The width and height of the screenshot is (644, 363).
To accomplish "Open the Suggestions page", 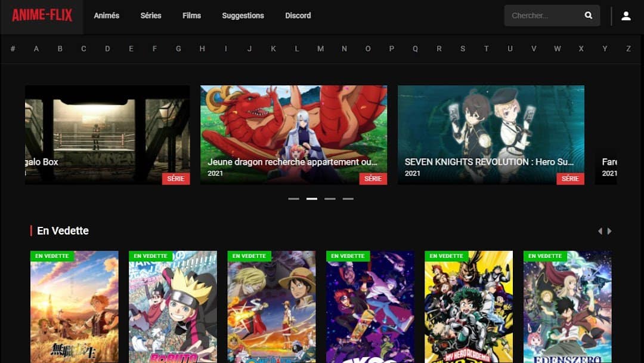I will [243, 16].
